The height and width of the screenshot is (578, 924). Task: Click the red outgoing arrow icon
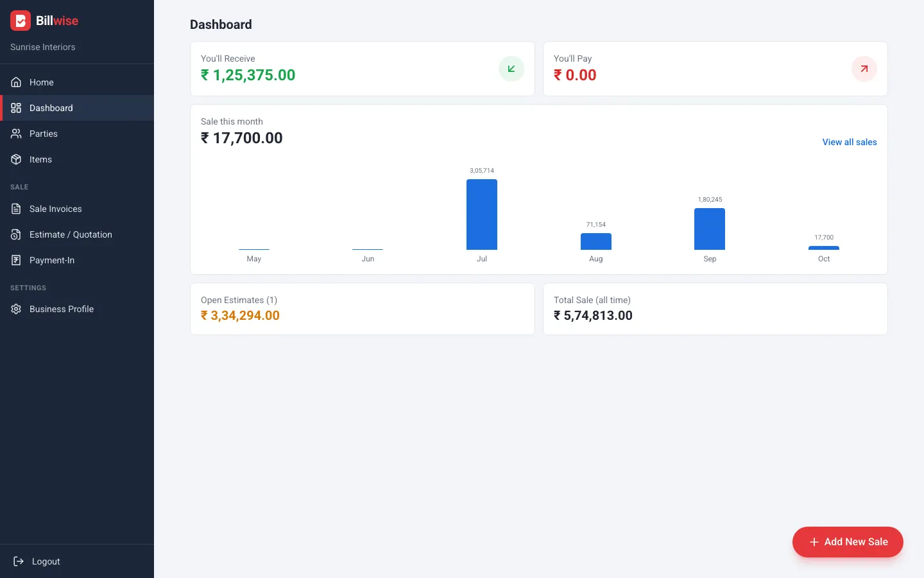tap(864, 69)
